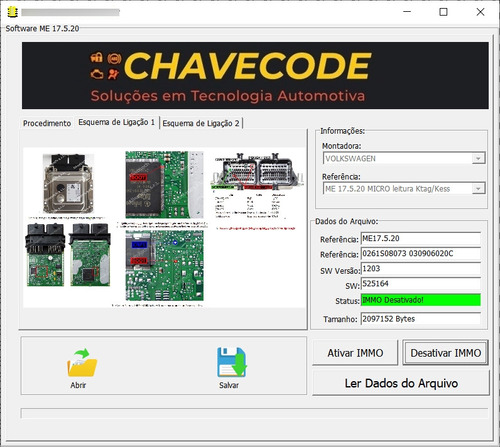The image size is (500, 447).
Task: Save the file with the Salvar diskette icon
Action: (x=232, y=362)
